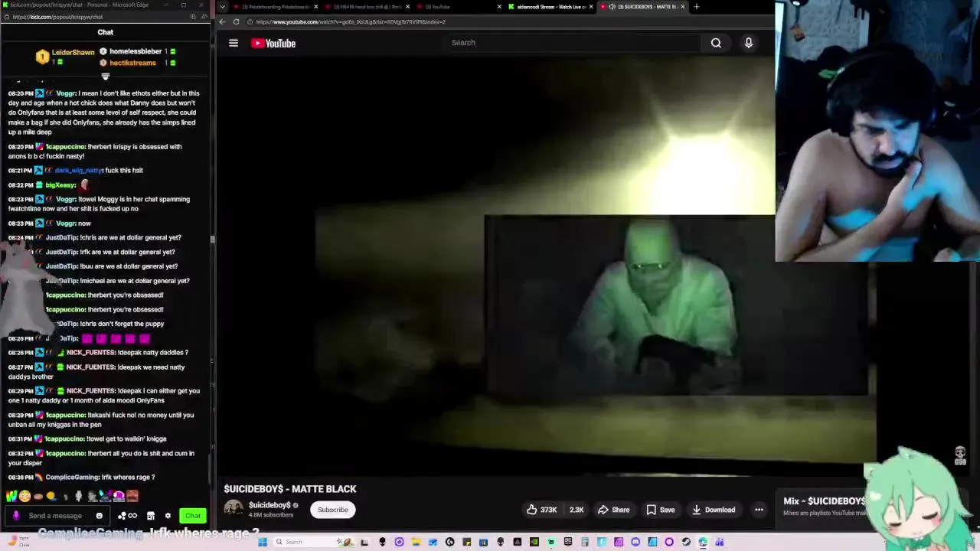The width and height of the screenshot is (980, 551).
Task: Click username 'bigXeasy' in chat
Action: tap(60, 185)
